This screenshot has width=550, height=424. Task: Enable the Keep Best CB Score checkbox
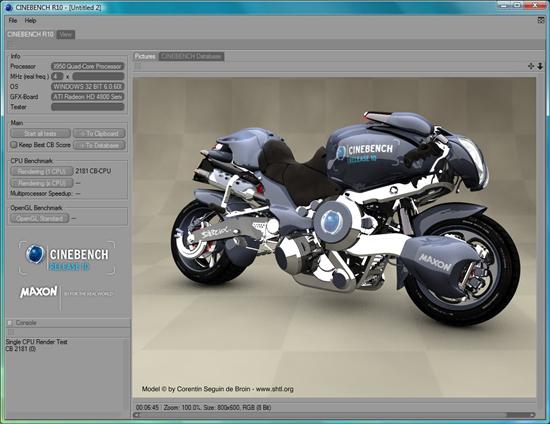(x=14, y=144)
